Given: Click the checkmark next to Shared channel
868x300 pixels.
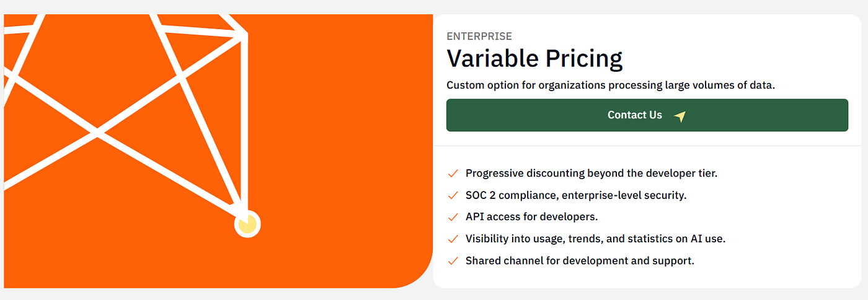Looking at the screenshot, I should click(x=453, y=260).
